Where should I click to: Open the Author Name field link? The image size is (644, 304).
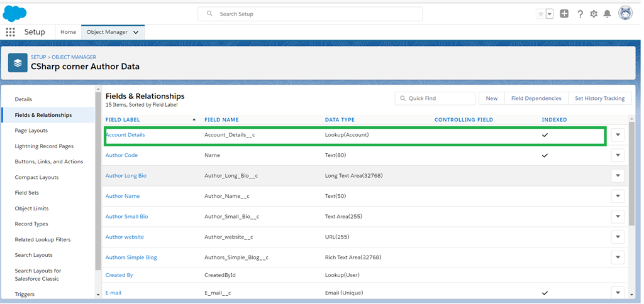tap(123, 196)
